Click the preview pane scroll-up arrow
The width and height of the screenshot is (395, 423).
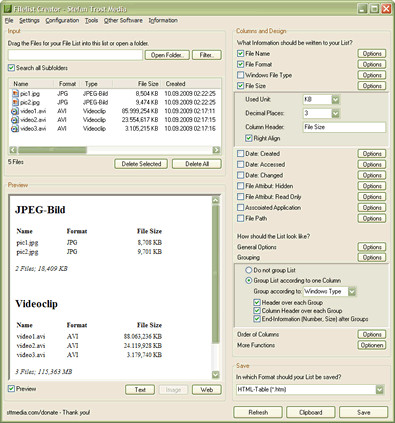(216, 200)
